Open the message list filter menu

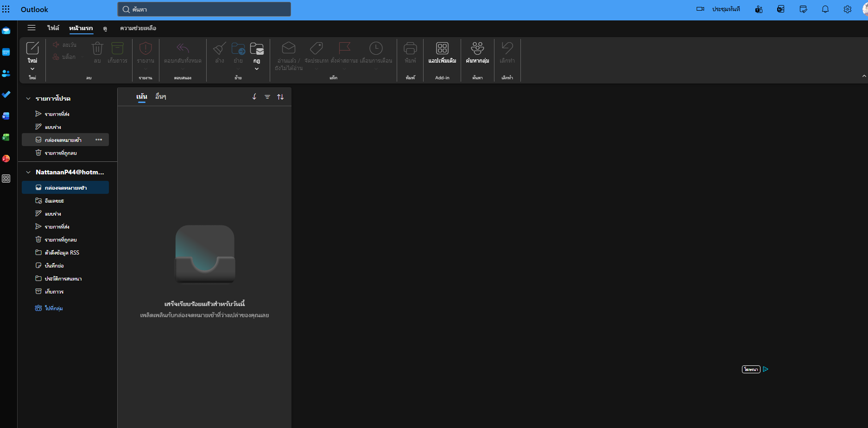(x=267, y=97)
